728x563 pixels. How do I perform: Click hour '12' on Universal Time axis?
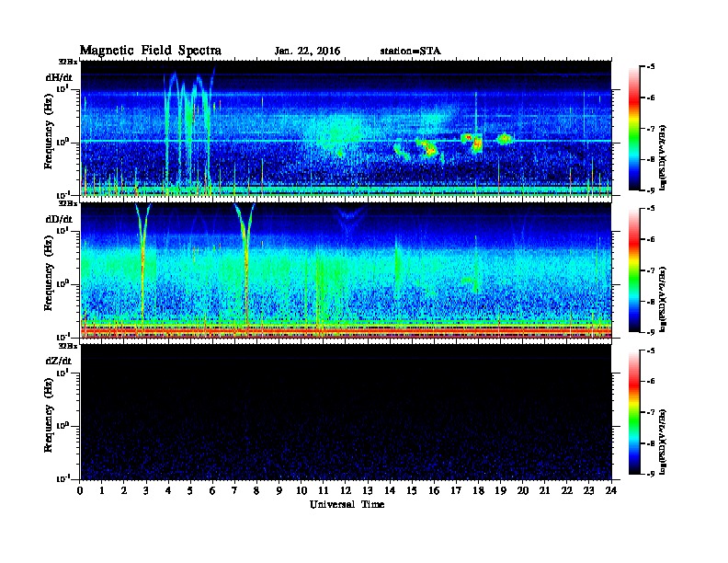pyautogui.click(x=346, y=490)
